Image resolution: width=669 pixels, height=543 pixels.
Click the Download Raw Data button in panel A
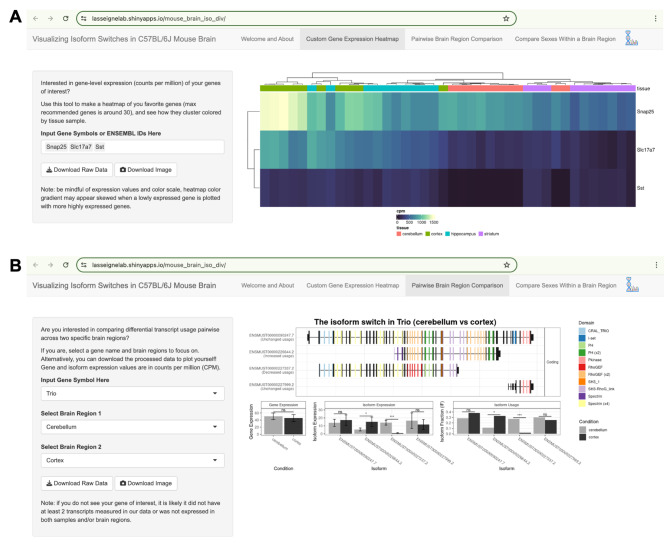[77, 170]
